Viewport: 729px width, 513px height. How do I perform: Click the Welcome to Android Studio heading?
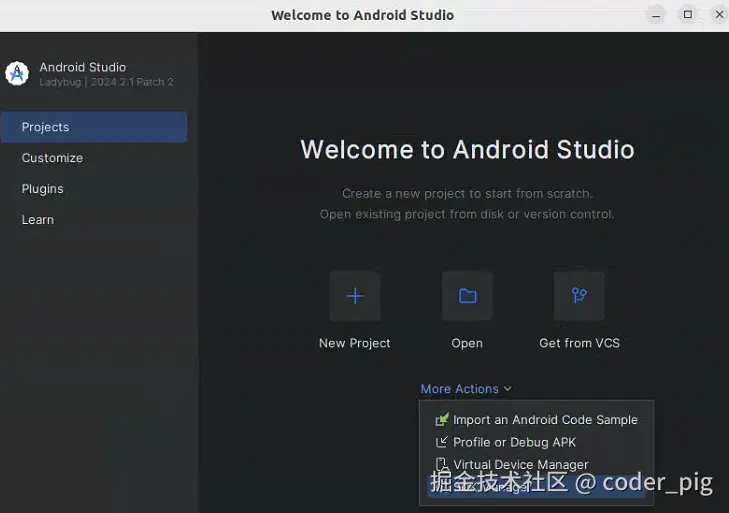(x=467, y=149)
